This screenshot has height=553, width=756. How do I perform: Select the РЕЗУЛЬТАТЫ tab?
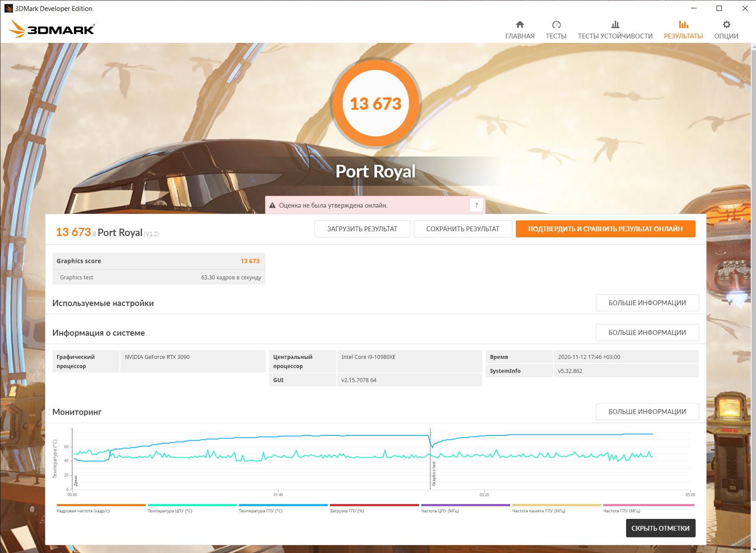click(x=683, y=30)
